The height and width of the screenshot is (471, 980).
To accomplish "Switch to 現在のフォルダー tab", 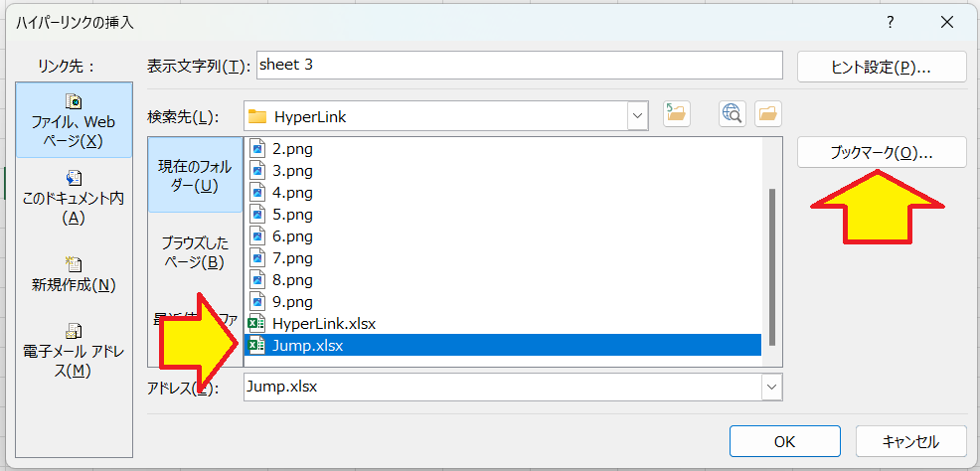I will 194,175.
